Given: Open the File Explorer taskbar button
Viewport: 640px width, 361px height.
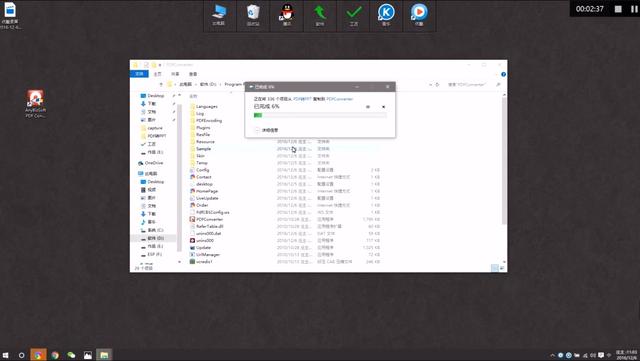Looking at the screenshot, I should 104,355.
